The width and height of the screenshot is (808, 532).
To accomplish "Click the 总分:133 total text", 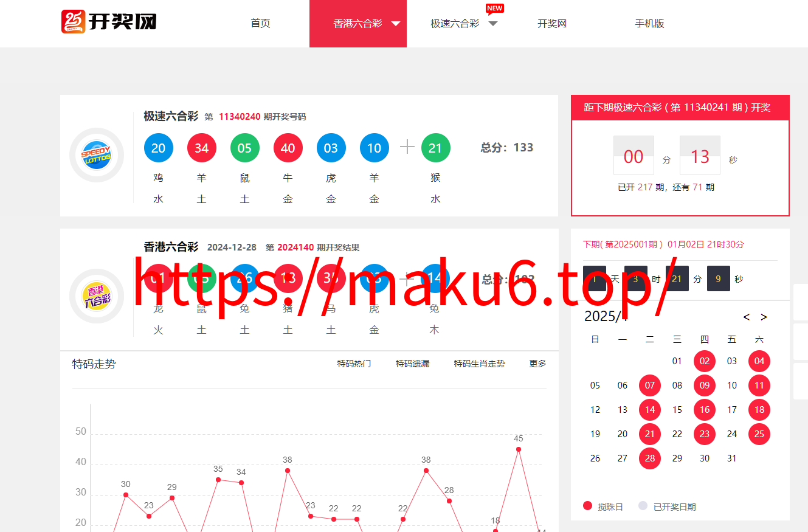I will point(507,147).
